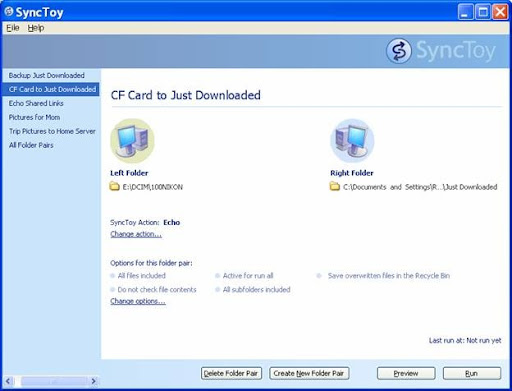Click the Left Folder computer icon

[132, 141]
